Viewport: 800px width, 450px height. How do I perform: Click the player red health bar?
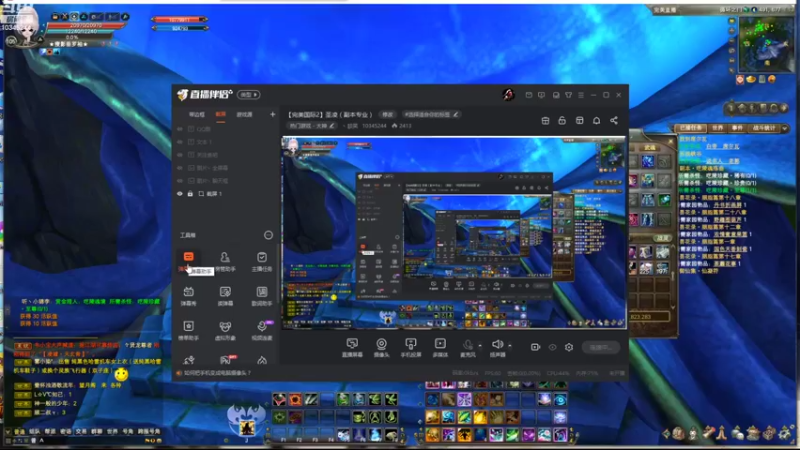point(86,26)
